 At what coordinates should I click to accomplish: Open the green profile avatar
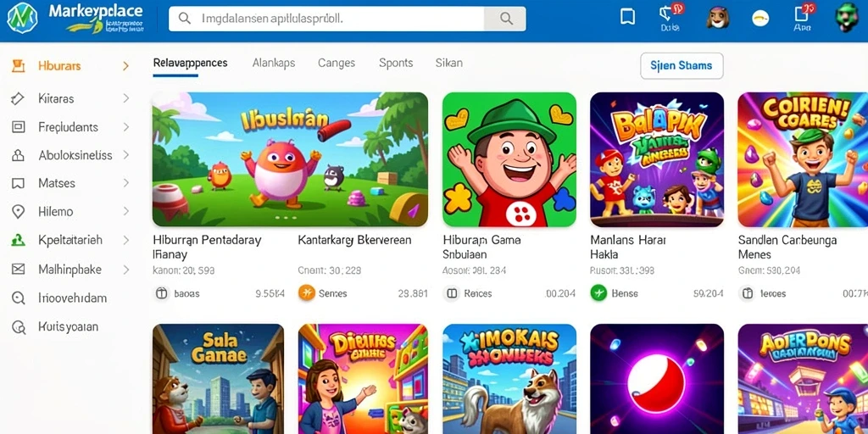click(x=847, y=17)
